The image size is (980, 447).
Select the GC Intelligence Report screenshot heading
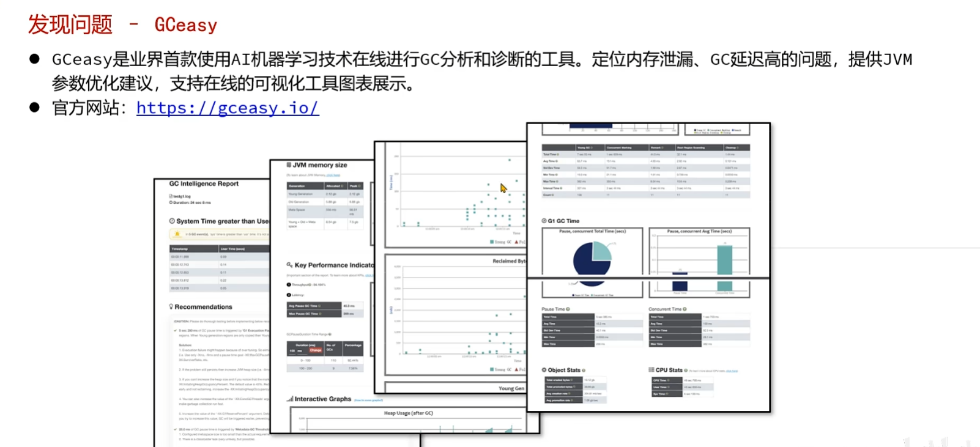pyautogui.click(x=204, y=183)
